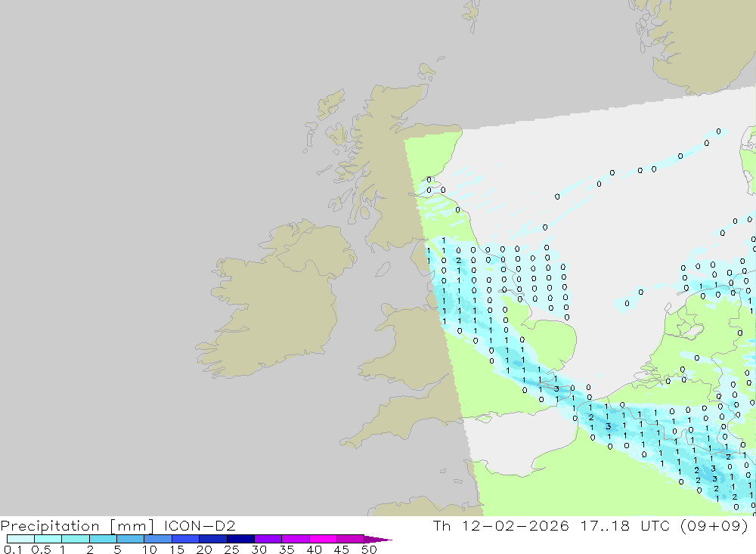The image size is (756, 554).
Task: Click the legend value label '0.1'
Action: pyautogui.click(x=12, y=549)
